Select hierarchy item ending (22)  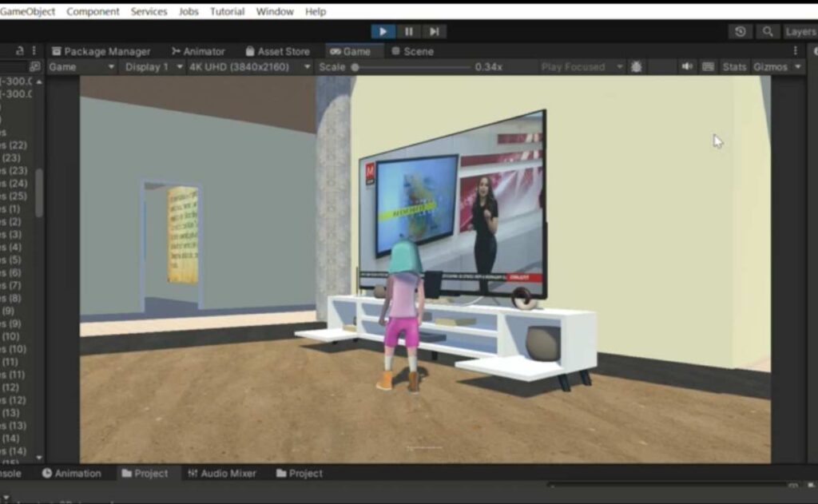[14, 145]
